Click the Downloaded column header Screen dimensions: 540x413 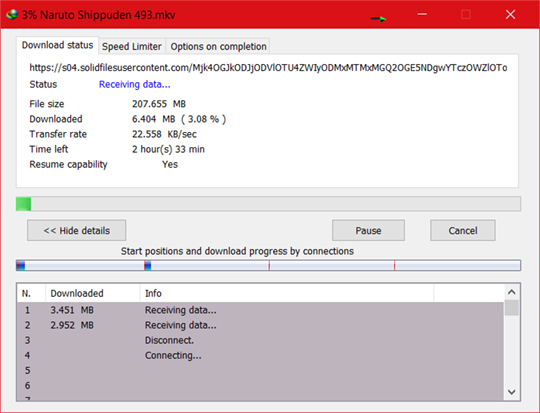coord(93,293)
